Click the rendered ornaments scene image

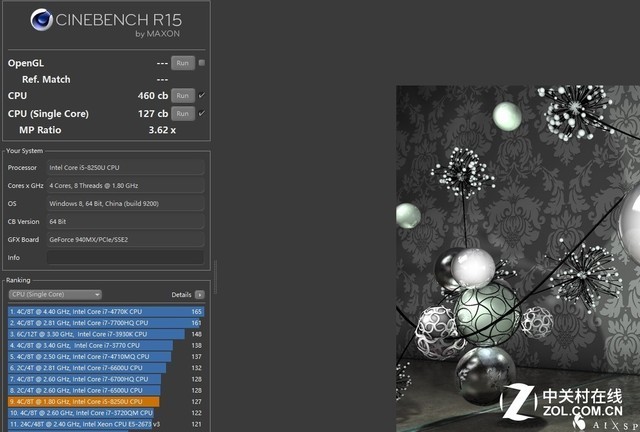pos(518,258)
